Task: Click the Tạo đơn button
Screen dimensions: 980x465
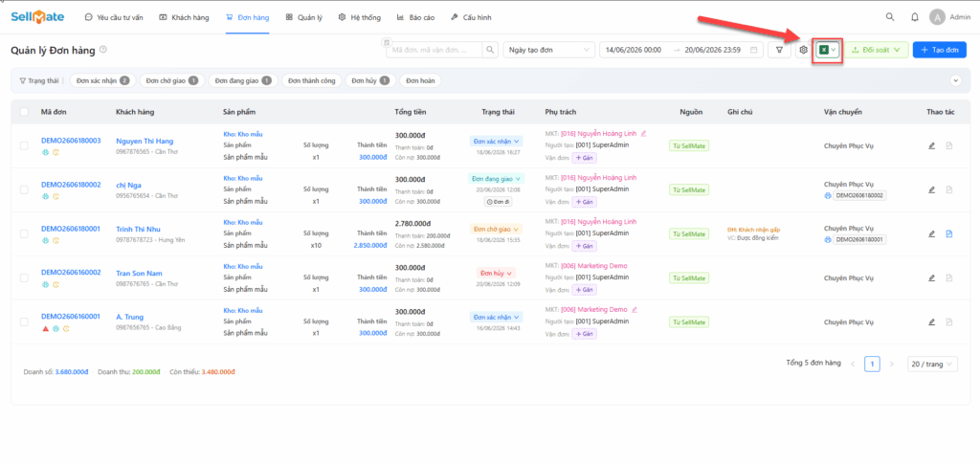Action: point(940,50)
